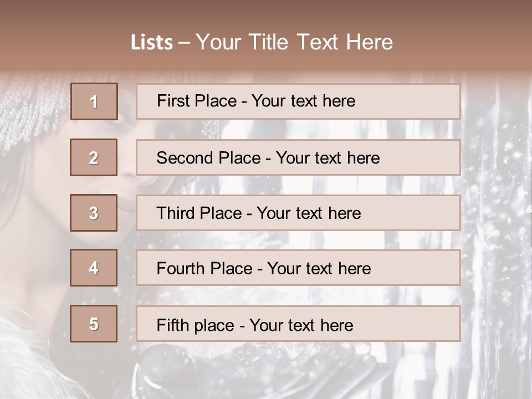
Task: Click the dash in the slide title
Action: click(x=184, y=42)
